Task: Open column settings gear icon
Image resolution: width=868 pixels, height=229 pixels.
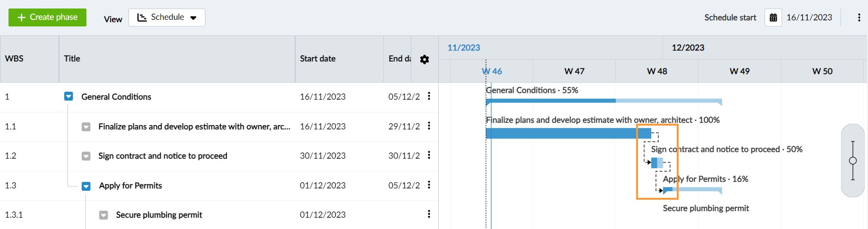Action: pyautogui.click(x=425, y=59)
